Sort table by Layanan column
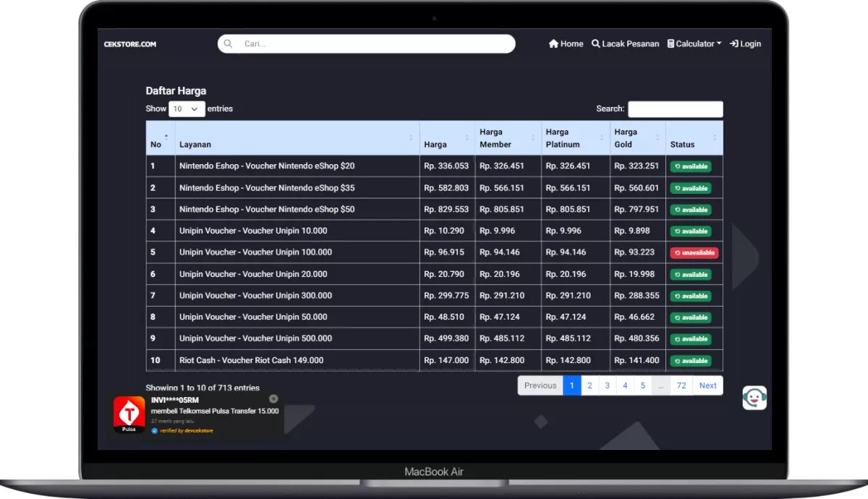This screenshot has height=499, width=868. tap(297, 138)
